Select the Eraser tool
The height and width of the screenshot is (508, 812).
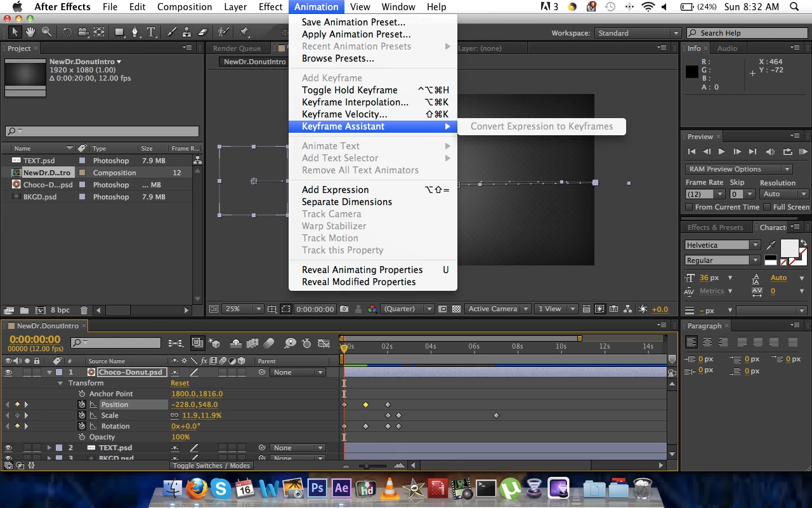[x=202, y=32]
